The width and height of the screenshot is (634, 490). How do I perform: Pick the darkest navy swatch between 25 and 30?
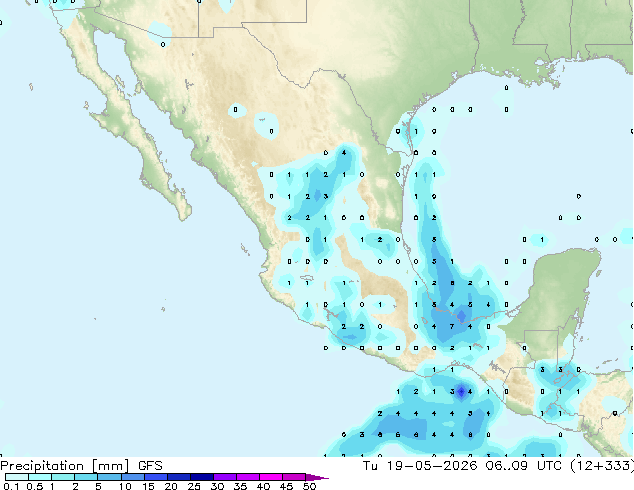[202, 477]
